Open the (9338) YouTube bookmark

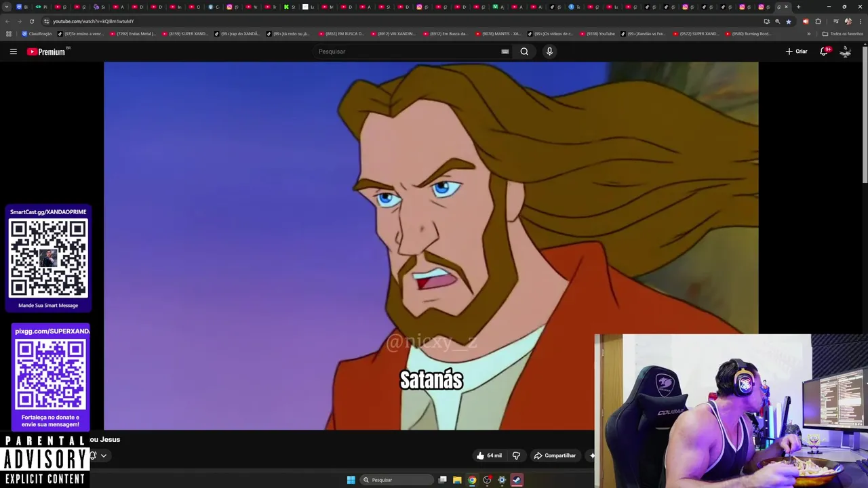point(597,34)
